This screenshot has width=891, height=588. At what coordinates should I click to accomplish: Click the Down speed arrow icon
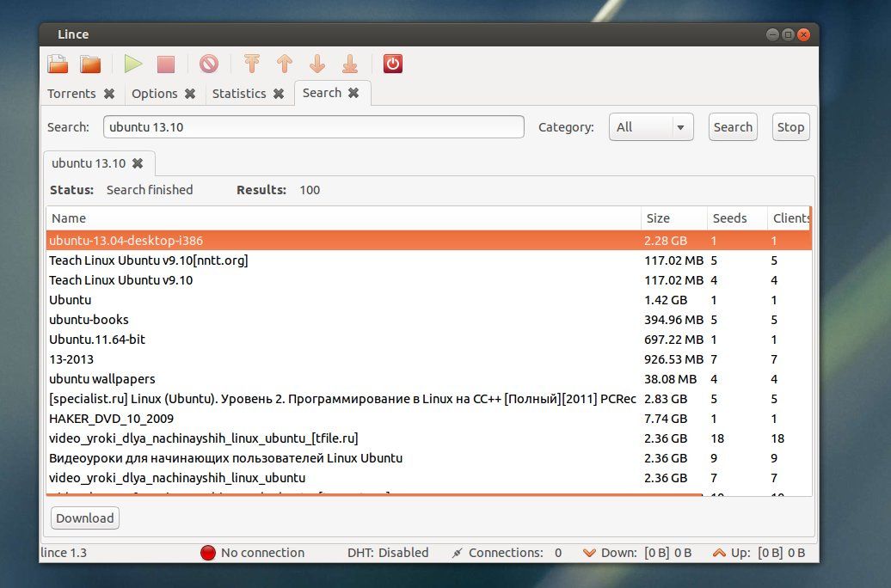click(x=589, y=553)
